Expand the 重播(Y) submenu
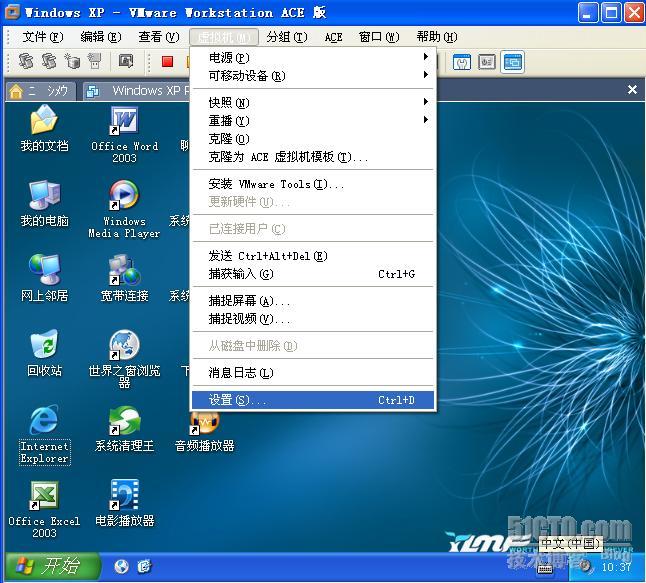 [313, 121]
